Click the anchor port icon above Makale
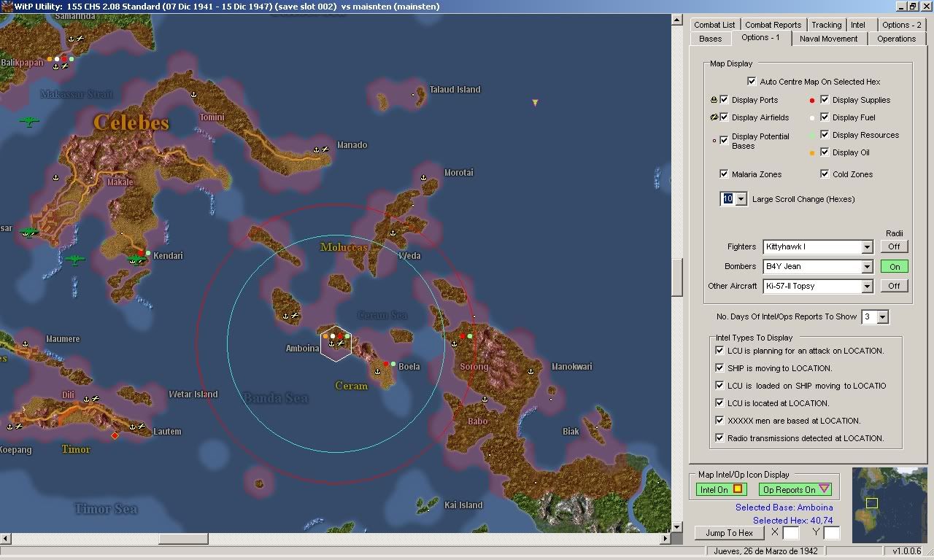This screenshot has width=934, height=560. [x=56, y=176]
